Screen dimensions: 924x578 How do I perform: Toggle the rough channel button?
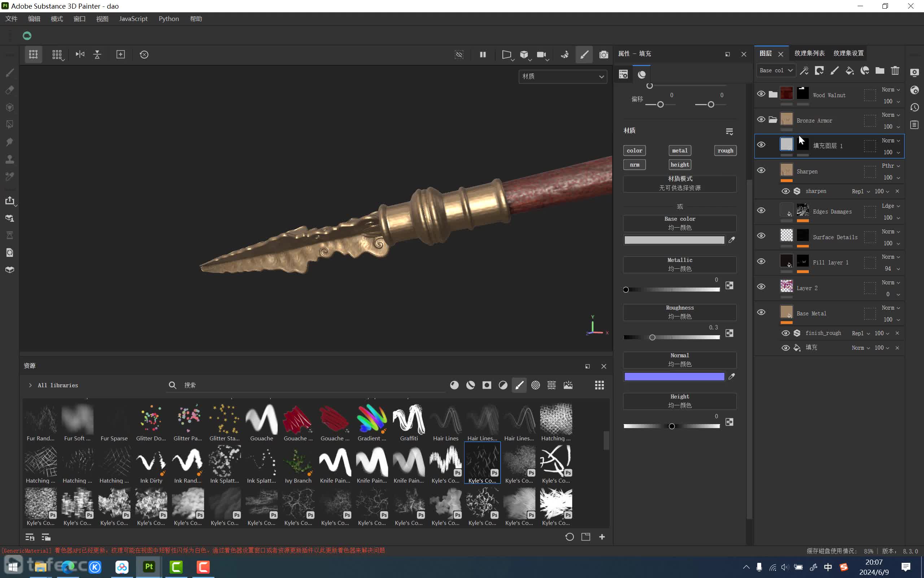click(725, 151)
